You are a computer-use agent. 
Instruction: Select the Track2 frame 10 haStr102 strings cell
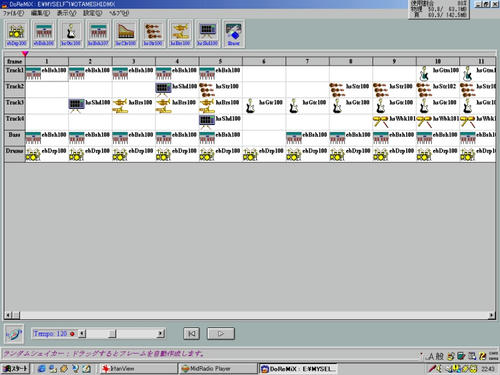coord(438,90)
